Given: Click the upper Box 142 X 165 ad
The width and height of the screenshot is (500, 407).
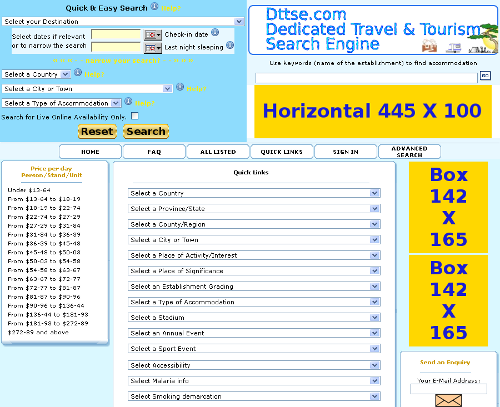Looking at the screenshot, I should (448, 207).
